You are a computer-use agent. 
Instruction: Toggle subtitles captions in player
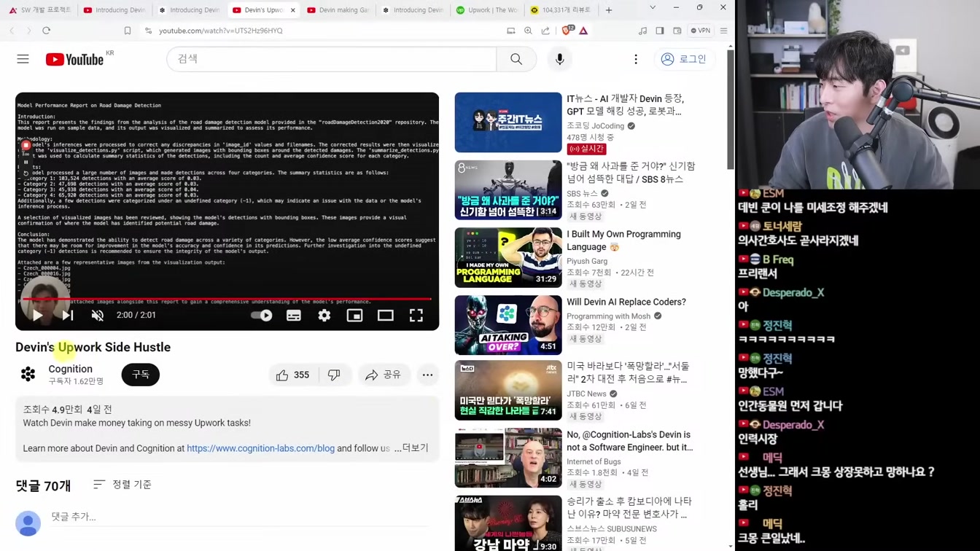point(294,316)
